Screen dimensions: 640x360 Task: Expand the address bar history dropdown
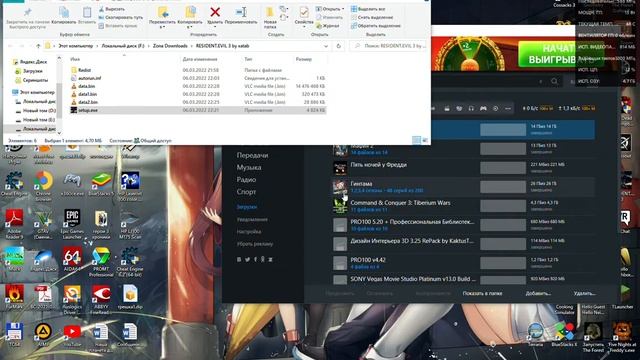click(326, 46)
